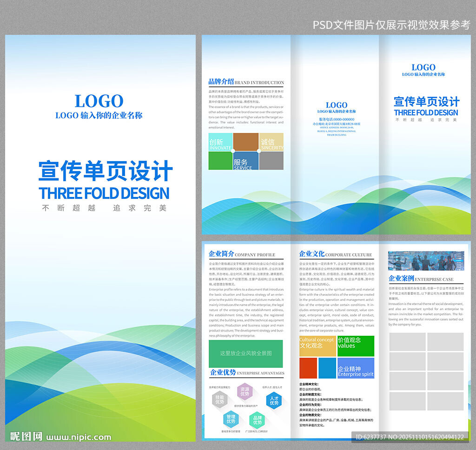
Task: Select the 企业的行为文化: bold line
Action: pos(310,405)
